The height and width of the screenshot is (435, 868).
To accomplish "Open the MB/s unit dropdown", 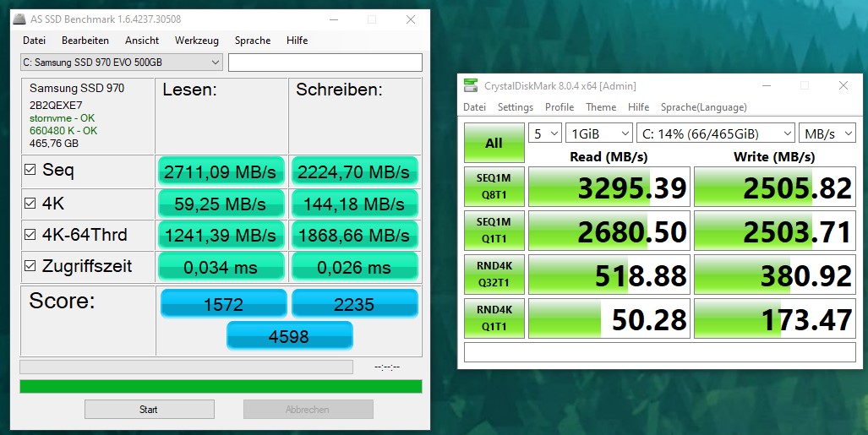I will coord(827,133).
